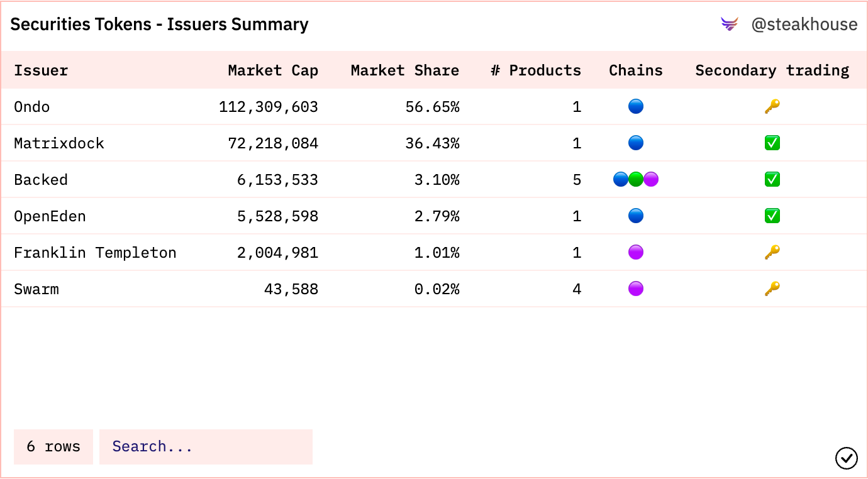The width and height of the screenshot is (868, 479).
Task: Sort by Secondary trading column header
Action: [772, 70]
